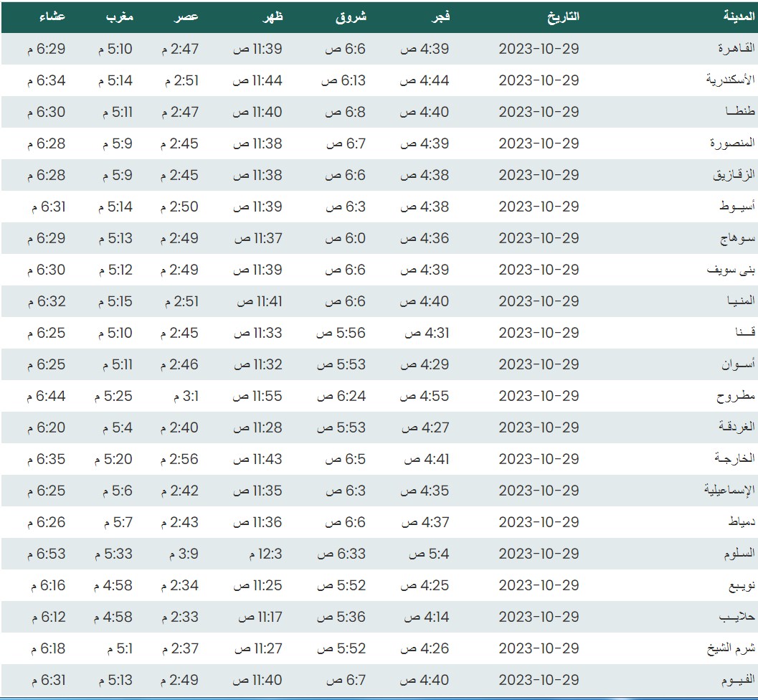Select الخارجة's Maghrib time 5:20 م

pyautogui.click(x=113, y=459)
